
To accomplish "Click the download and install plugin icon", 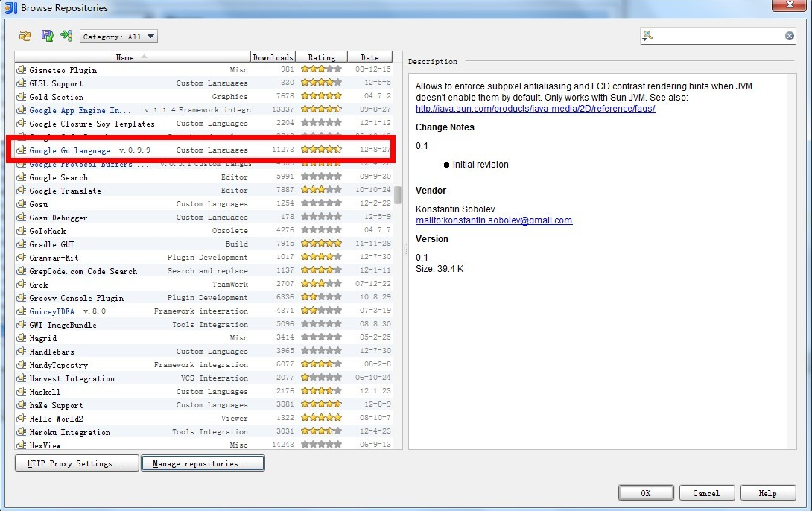I will tap(47, 36).
